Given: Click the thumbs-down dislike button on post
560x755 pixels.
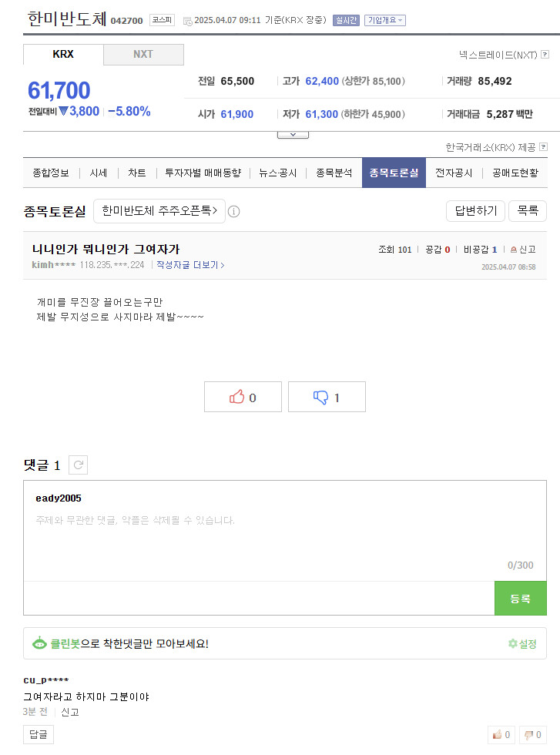Looking at the screenshot, I should [x=327, y=397].
